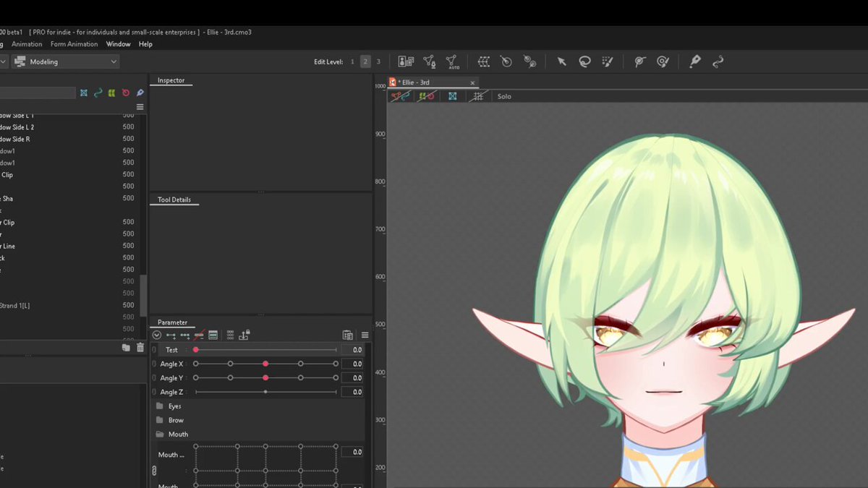The height and width of the screenshot is (488, 868).
Task: Select the Arrow selection tool
Action: [x=561, y=61]
